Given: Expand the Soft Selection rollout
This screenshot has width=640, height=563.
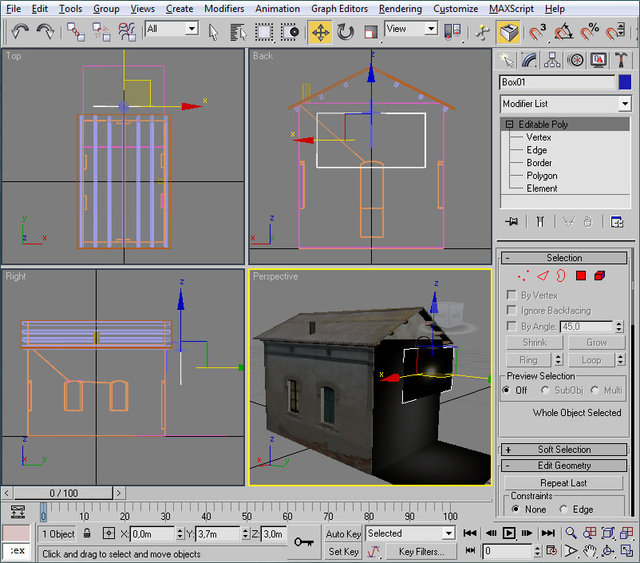Looking at the screenshot, I should pos(564,449).
